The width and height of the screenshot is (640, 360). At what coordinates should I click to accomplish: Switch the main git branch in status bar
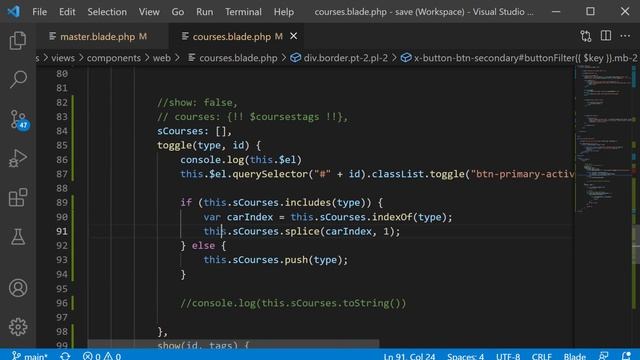click(30, 356)
